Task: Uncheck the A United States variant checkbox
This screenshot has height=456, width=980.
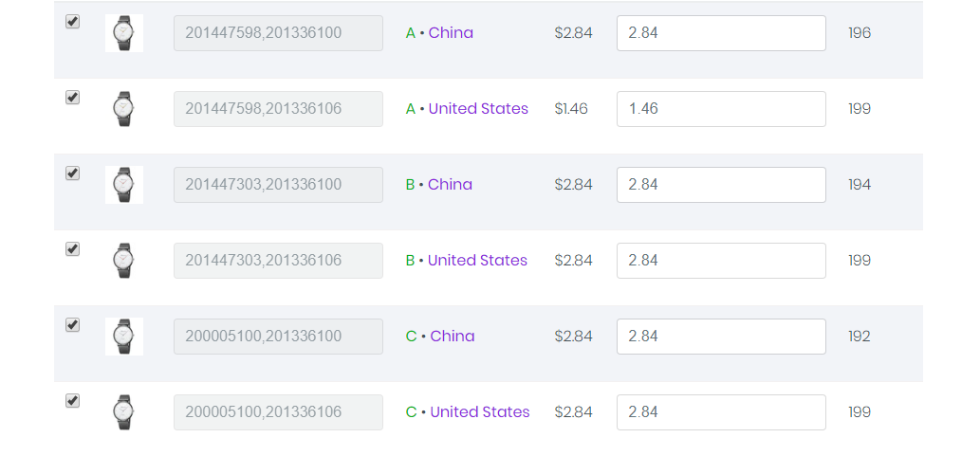Action: point(72,98)
